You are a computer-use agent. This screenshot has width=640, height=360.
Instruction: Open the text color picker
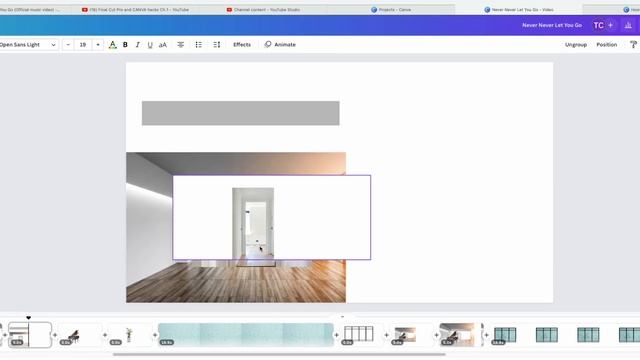[113, 45]
